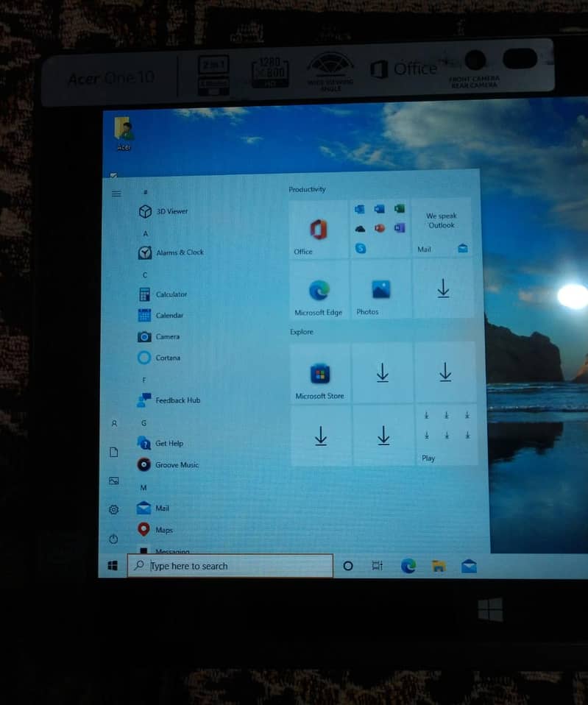588x705 pixels.
Task: Jump to letter C in app list
Action: click(x=145, y=275)
